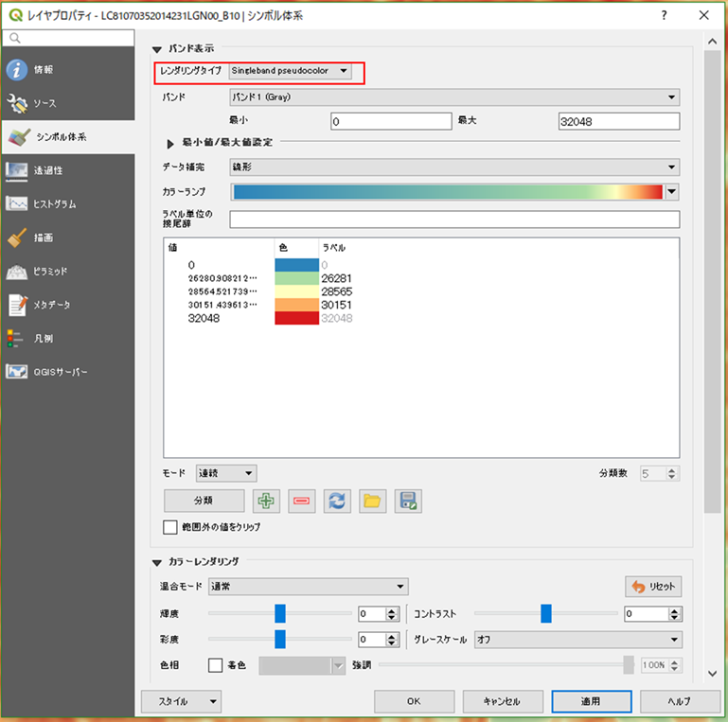Open the color ramp dropdown arrow
Image resolution: width=728 pixels, height=722 pixels.
click(672, 192)
